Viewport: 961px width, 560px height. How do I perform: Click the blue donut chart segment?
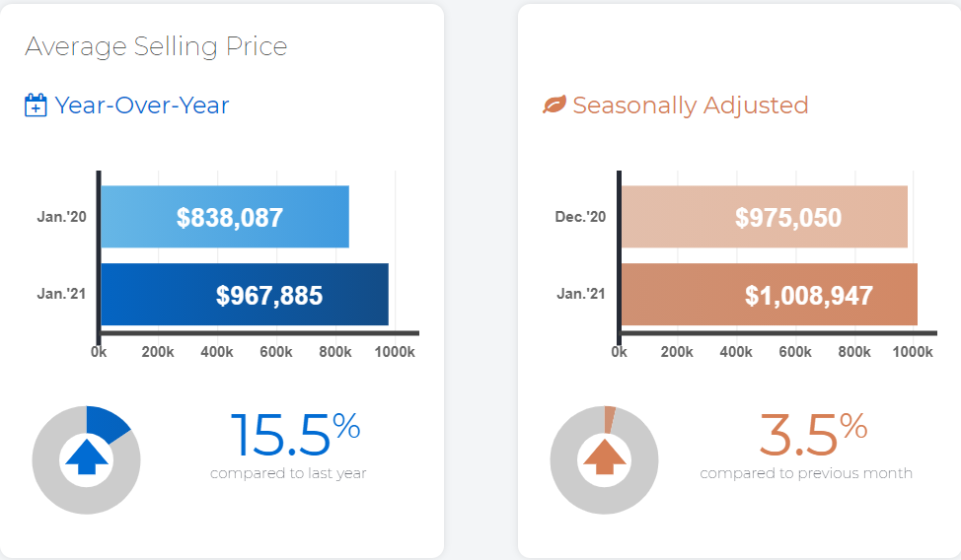pyautogui.click(x=107, y=422)
